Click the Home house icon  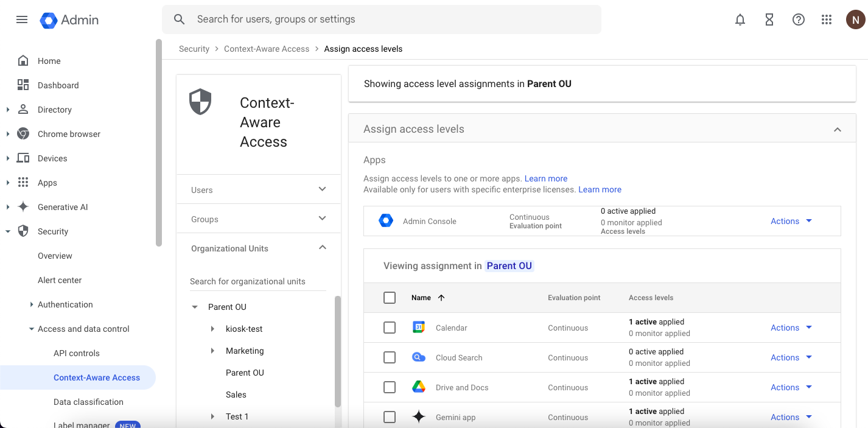23,61
